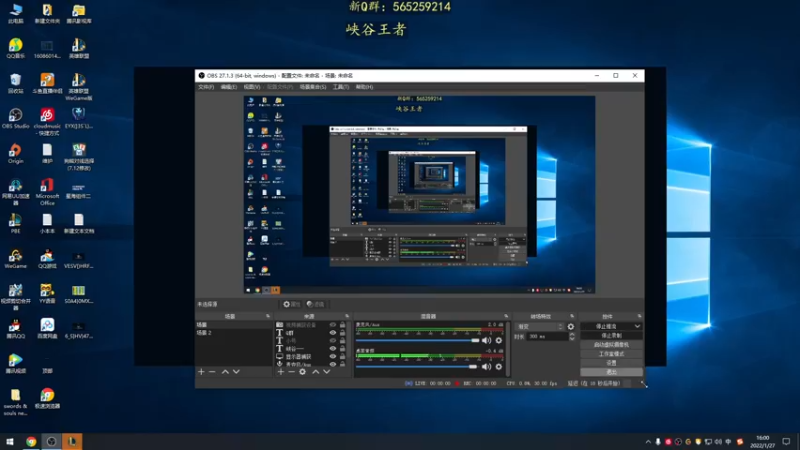Remove selected source with minus icon

pos(291,372)
